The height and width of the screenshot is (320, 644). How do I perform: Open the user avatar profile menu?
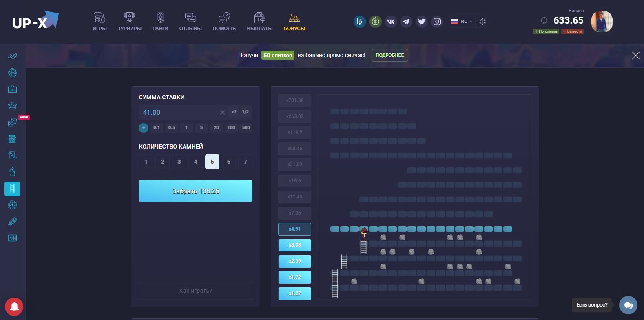(602, 22)
